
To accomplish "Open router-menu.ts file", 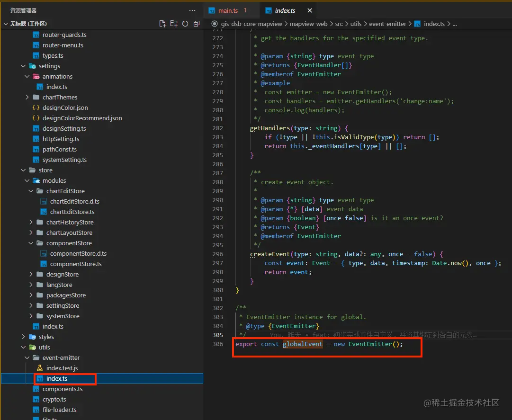I will pyautogui.click(x=63, y=45).
